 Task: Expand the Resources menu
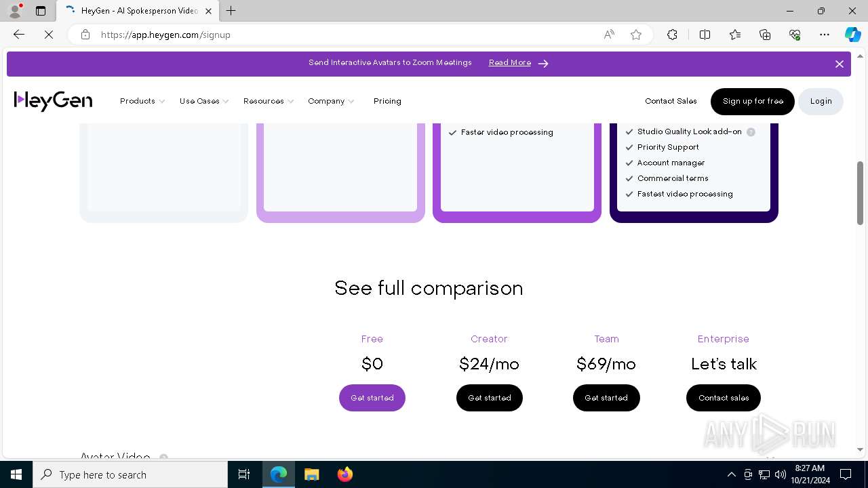(x=268, y=101)
